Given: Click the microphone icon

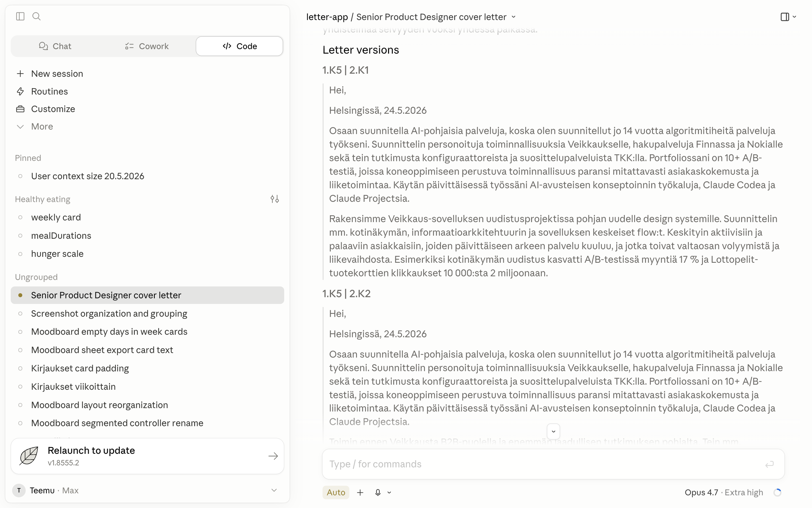Looking at the screenshot, I should (x=378, y=492).
